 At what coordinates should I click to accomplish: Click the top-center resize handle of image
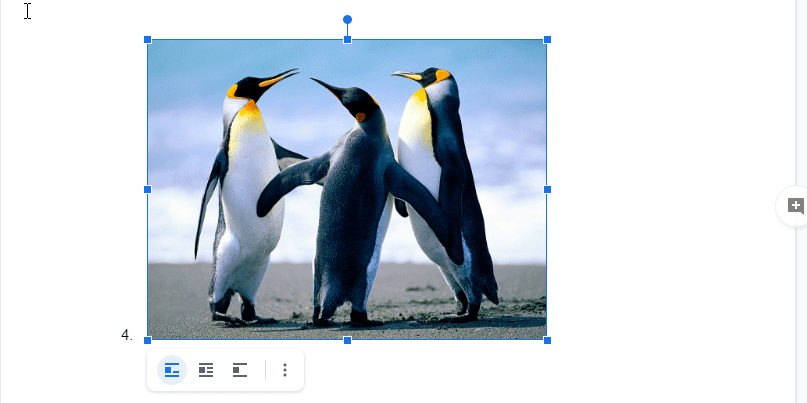(x=347, y=40)
